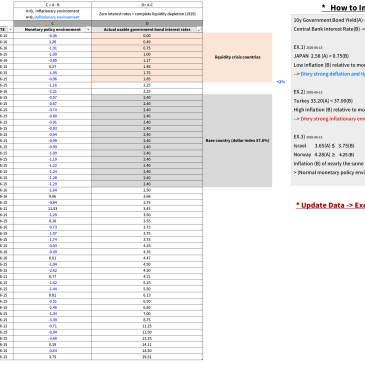
Task: Select the 0.49 cell in column D
Action: (147, 42)
